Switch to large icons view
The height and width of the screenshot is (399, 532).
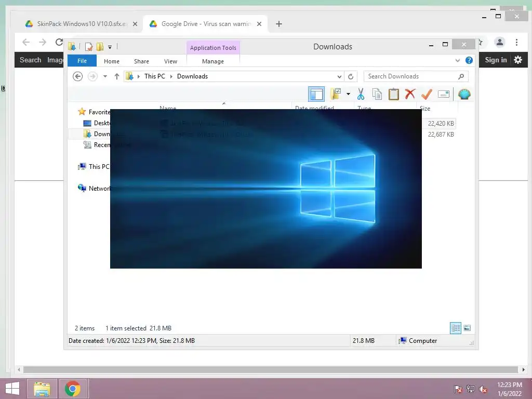467,328
